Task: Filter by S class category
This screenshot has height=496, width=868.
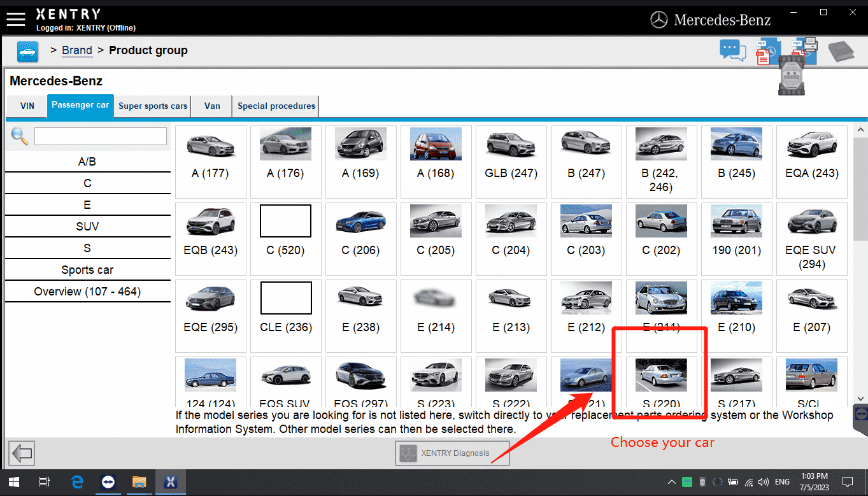Action: click(87, 248)
